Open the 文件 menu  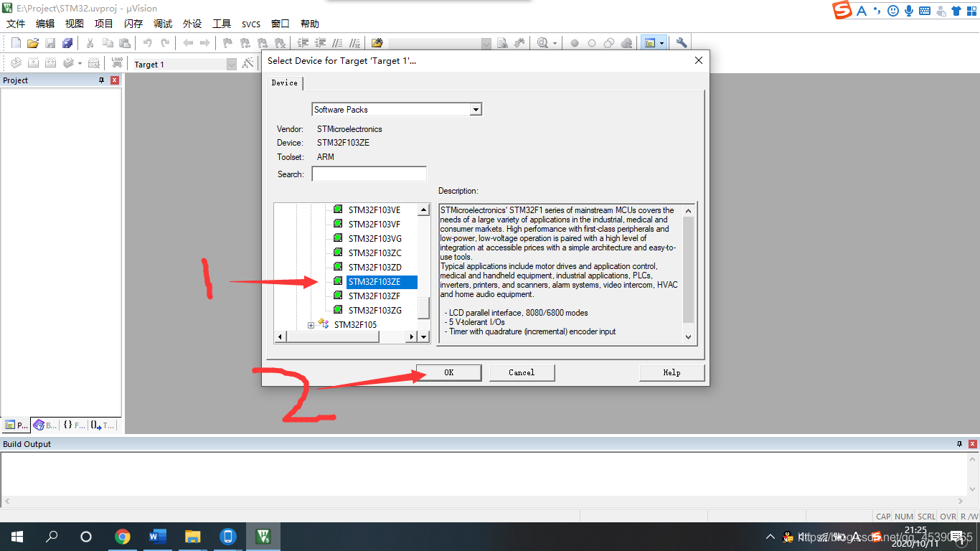pyautogui.click(x=16, y=24)
